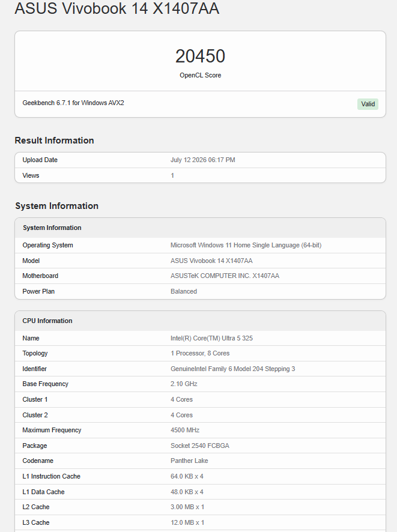Click the Upload Date row label

pos(40,160)
